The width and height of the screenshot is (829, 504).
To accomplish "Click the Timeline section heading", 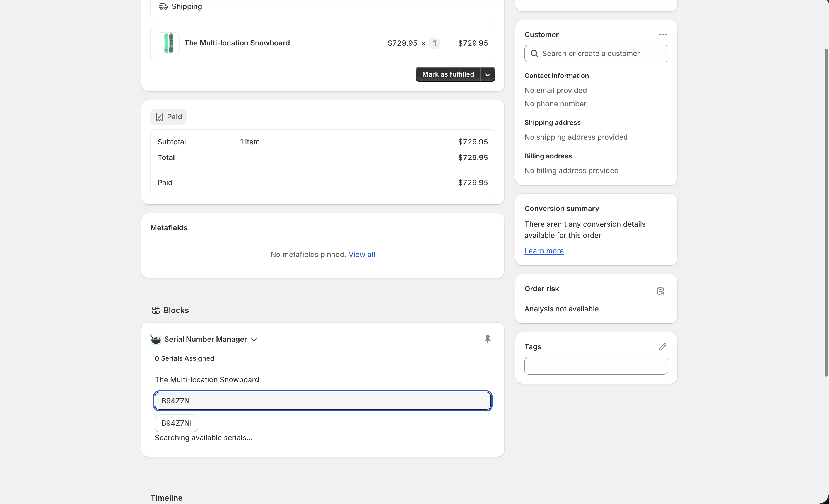I will coord(166,498).
